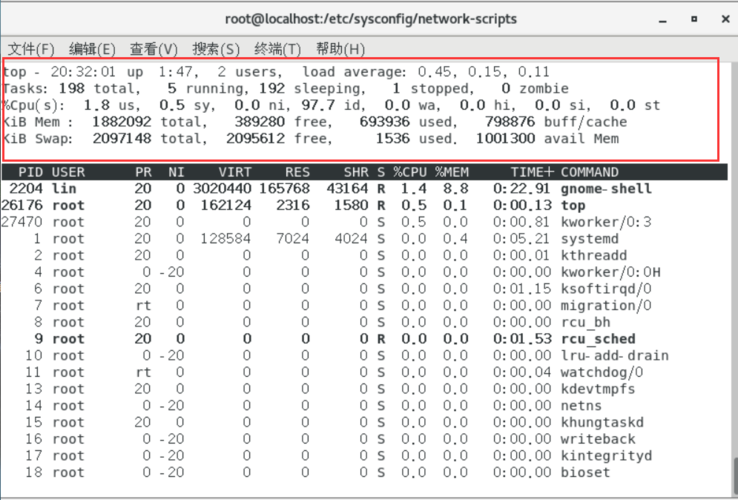Click the khungtaskd process name
This screenshot has height=500, width=738.
click(602, 422)
